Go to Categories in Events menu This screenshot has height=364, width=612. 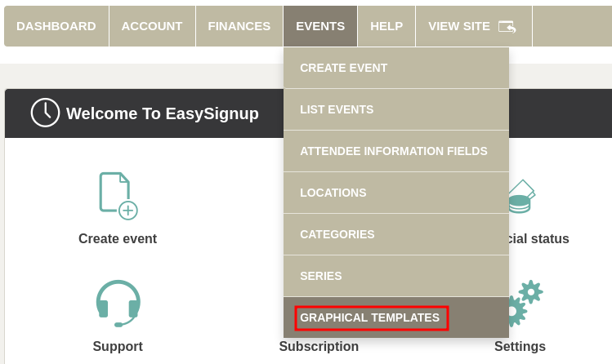(337, 234)
